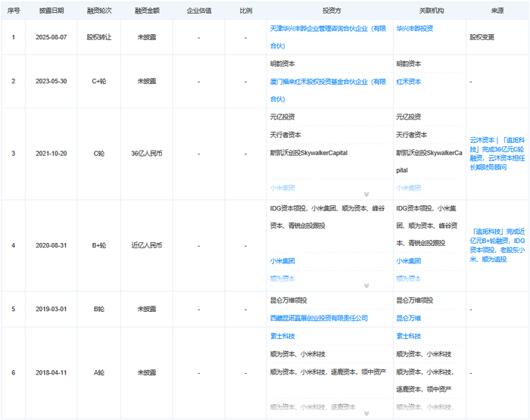Viewport: 530px width, 420px height.
Task: Select 天行者资本 in the 投资方 column
Action: (x=285, y=135)
